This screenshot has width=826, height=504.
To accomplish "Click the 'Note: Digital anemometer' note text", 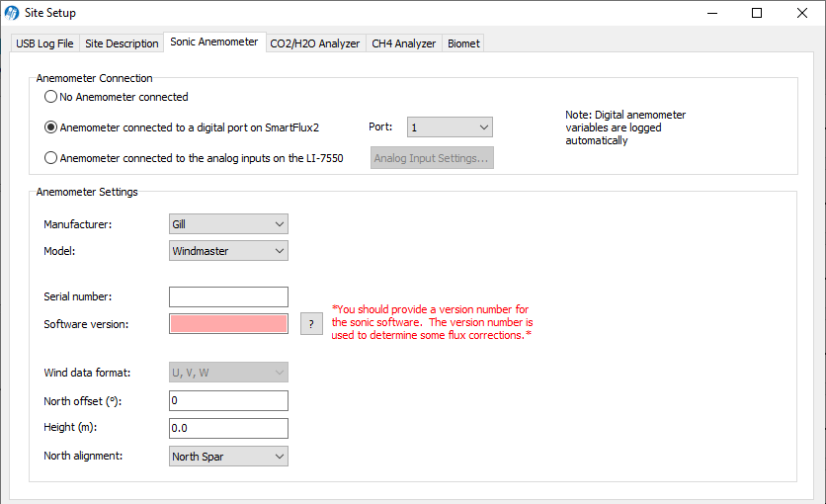I will tap(625, 127).
